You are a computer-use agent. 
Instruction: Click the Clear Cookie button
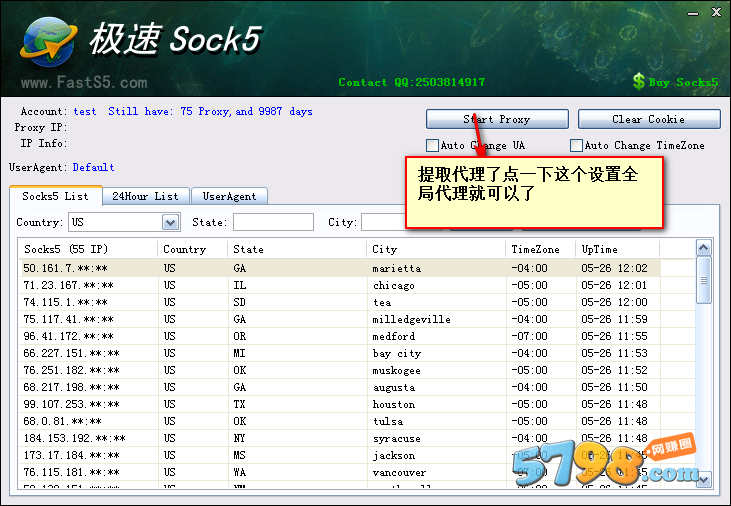tap(649, 119)
